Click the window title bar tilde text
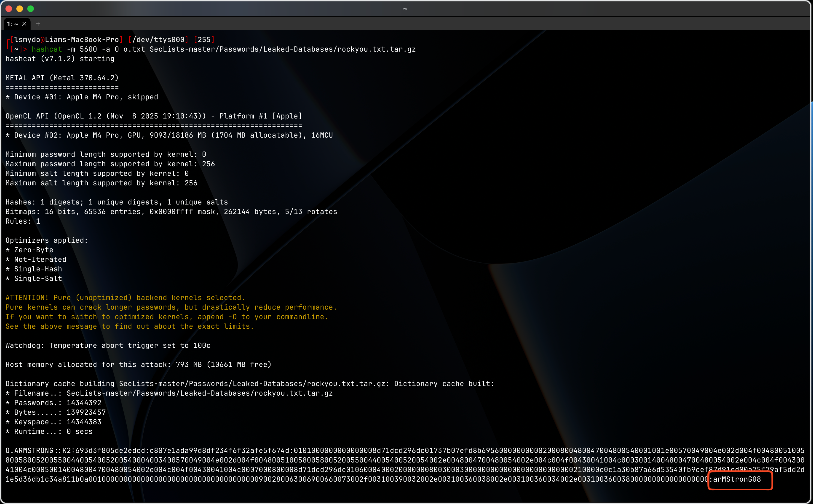Screen dimensions: 813x504 tap(405, 9)
